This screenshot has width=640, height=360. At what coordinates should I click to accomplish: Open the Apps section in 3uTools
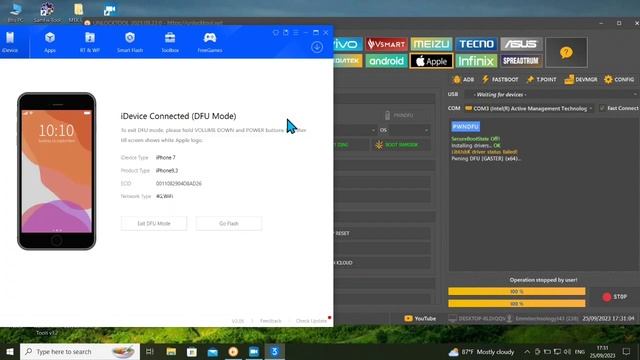pyautogui.click(x=50, y=42)
